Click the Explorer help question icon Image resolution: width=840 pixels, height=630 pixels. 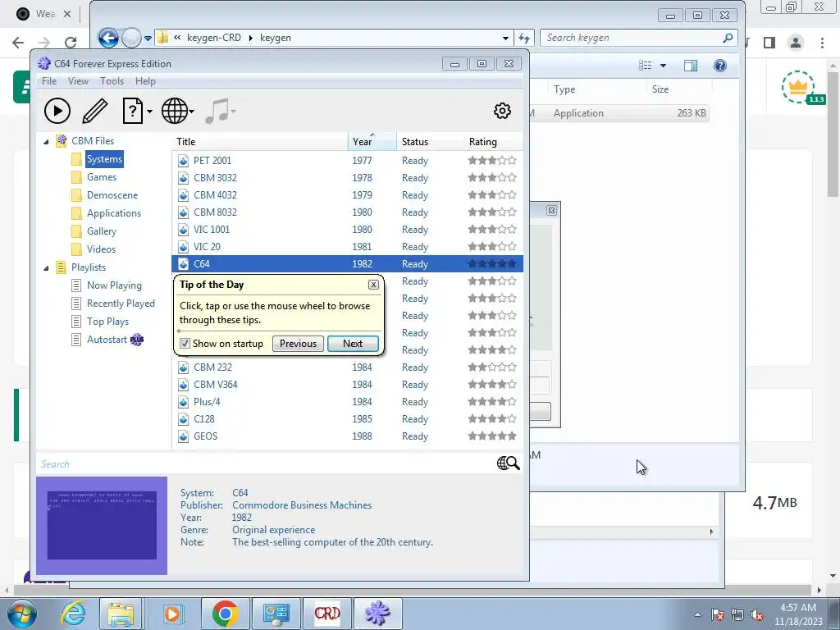(x=720, y=66)
